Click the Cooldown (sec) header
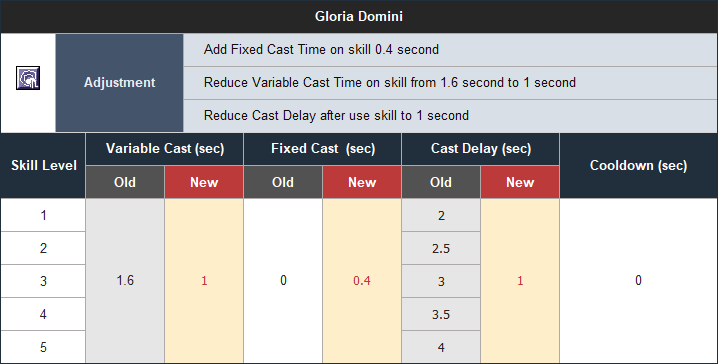The height and width of the screenshot is (364, 718). click(x=639, y=166)
